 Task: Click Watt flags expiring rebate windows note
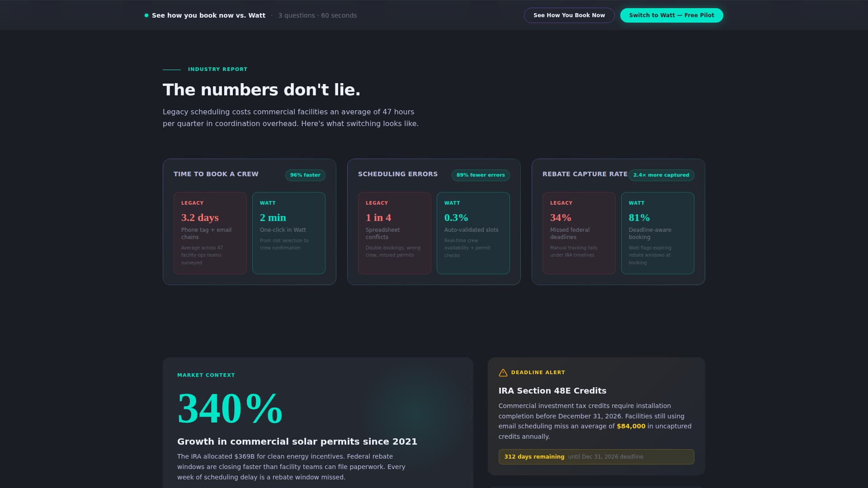click(650, 255)
